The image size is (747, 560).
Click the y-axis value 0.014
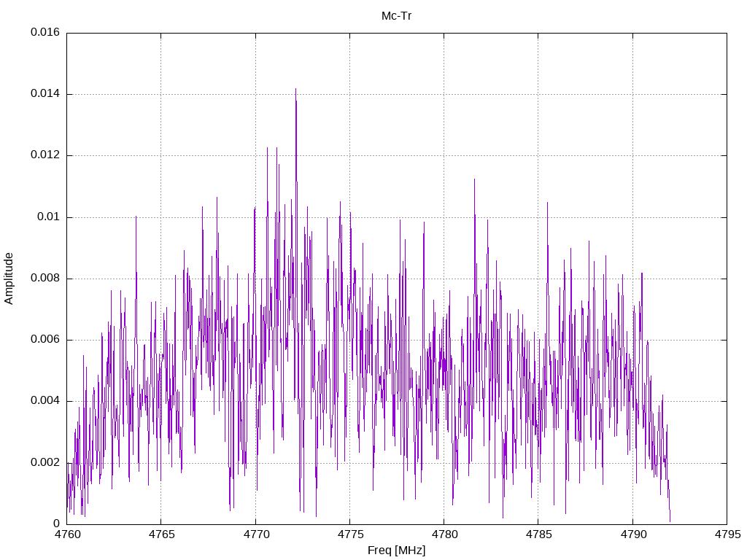tap(45, 94)
